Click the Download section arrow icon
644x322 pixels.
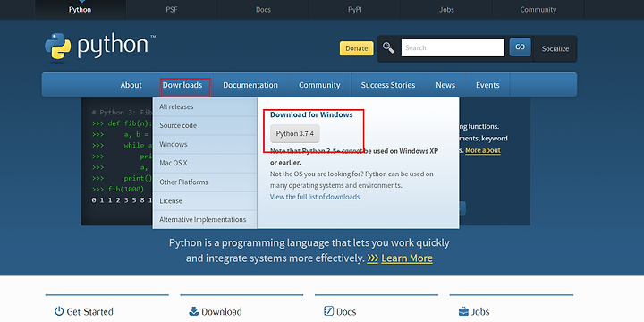click(194, 311)
